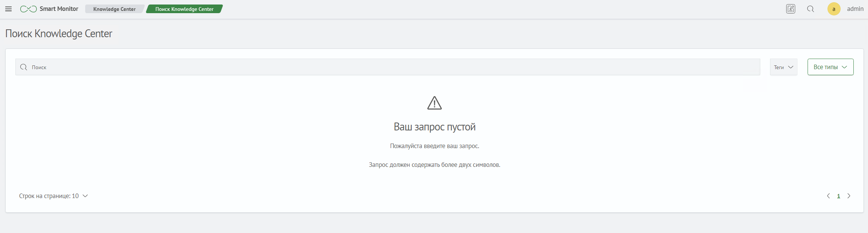Expand the Теги dropdown
868x233 pixels.
(784, 67)
